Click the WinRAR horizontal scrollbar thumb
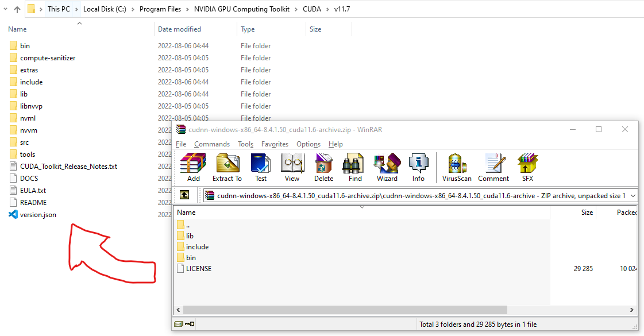The width and height of the screenshot is (644, 336). click(345, 310)
